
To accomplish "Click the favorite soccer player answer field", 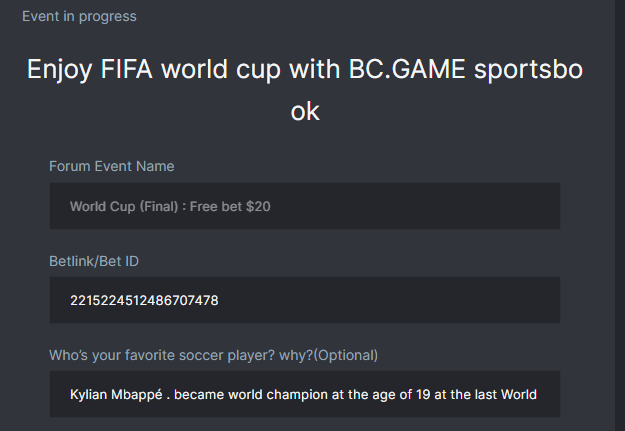I will click(x=304, y=394).
